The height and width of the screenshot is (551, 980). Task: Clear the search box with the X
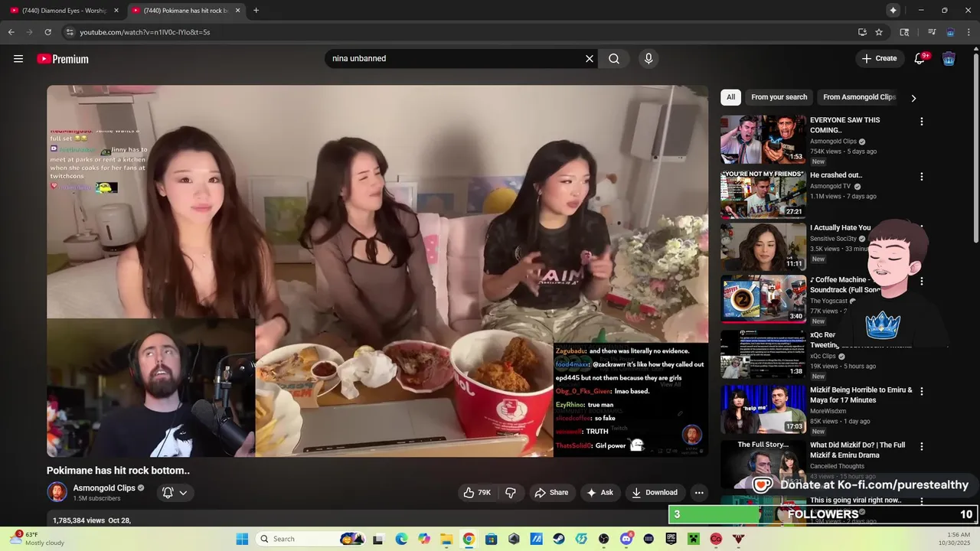[x=590, y=59]
